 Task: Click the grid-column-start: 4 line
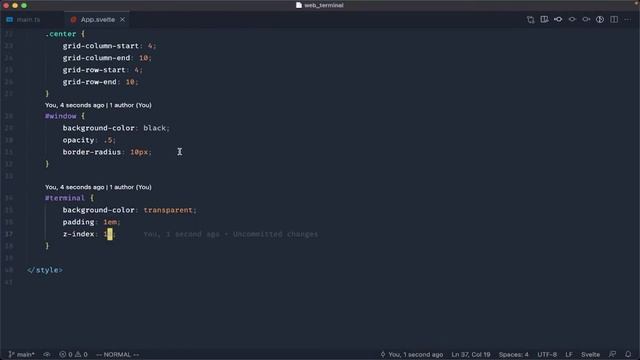(109, 46)
